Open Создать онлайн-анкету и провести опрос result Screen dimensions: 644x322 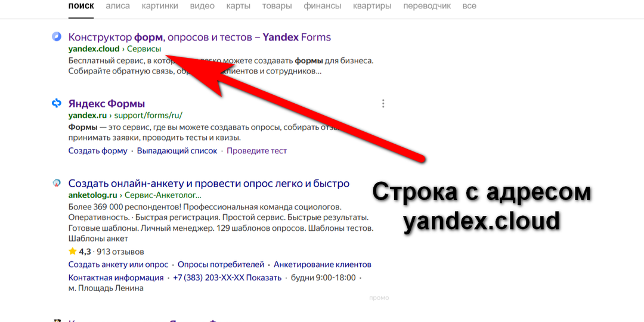[x=209, y=183]
